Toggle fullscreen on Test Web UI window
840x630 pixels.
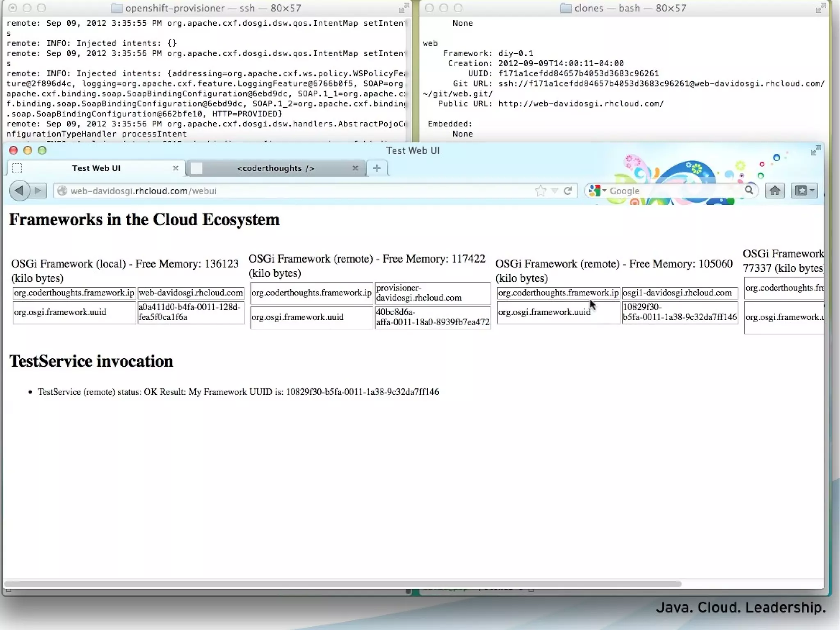(x=815, y=151)
